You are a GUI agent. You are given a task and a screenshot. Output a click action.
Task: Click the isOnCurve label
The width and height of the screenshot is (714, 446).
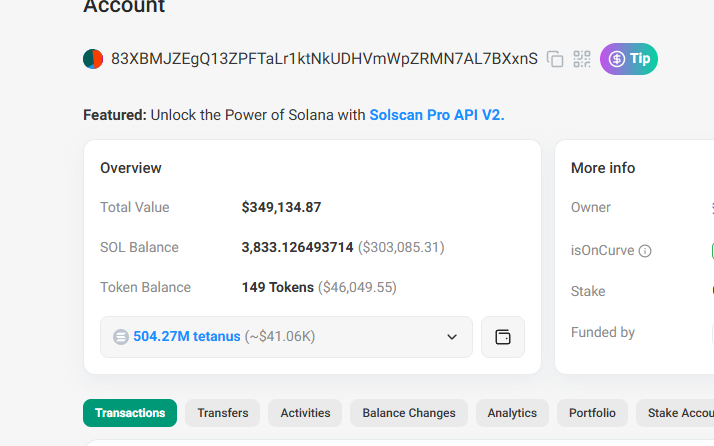pos(602,251)
